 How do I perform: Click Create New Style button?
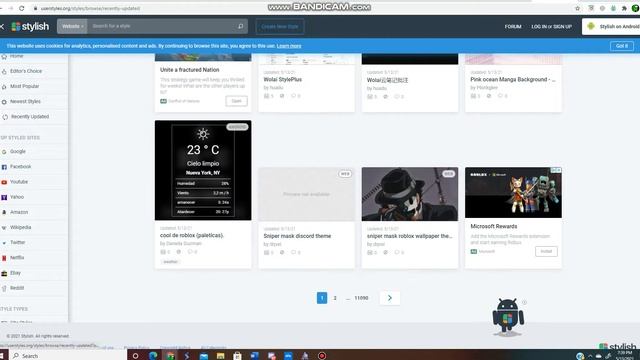pyautogui.click(x=280, y=27)
